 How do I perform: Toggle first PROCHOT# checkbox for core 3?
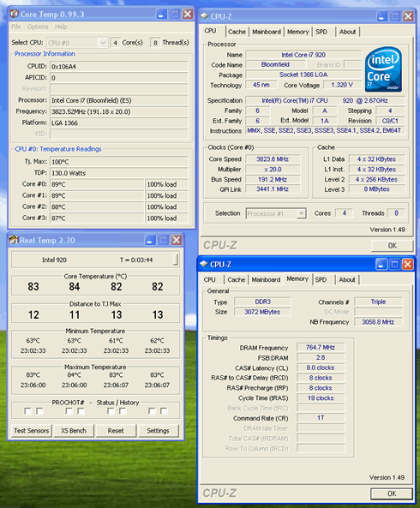pyautogui.click(x=152, y=411)
